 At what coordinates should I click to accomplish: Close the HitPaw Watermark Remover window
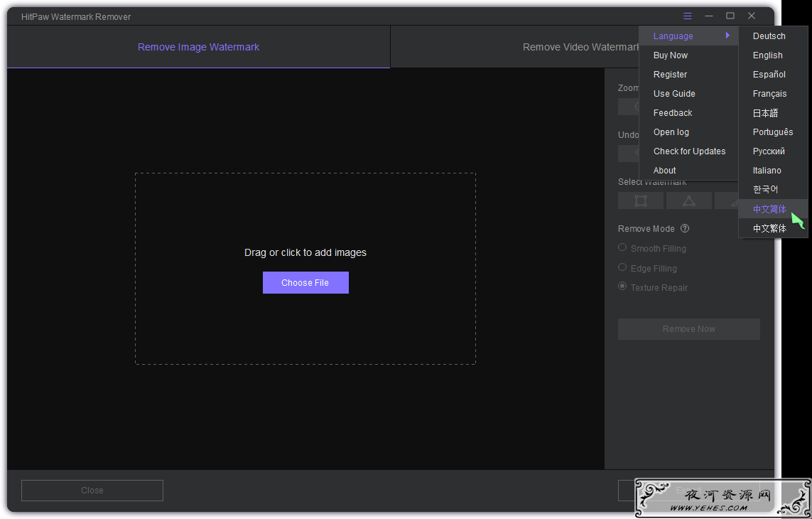tap(752, 16)
